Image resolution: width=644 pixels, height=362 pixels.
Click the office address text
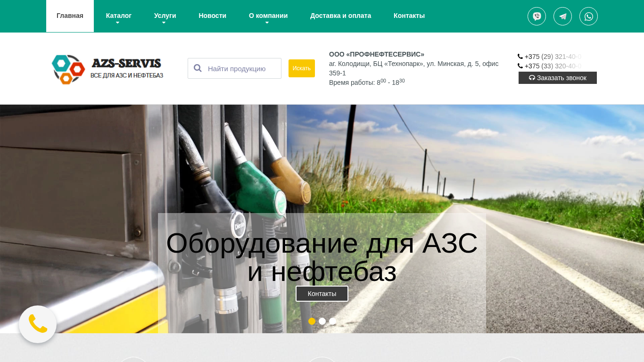413,68
